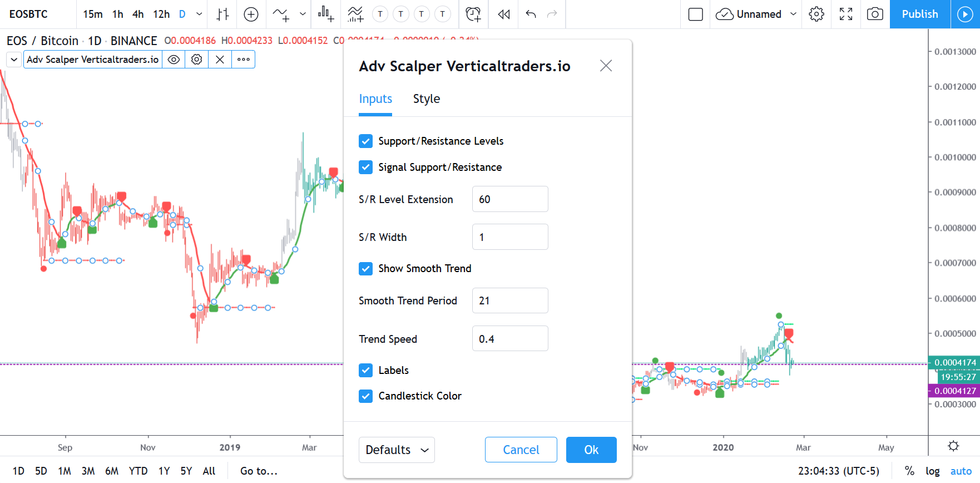
Task: Set date range to All
Action: [209, 471]
